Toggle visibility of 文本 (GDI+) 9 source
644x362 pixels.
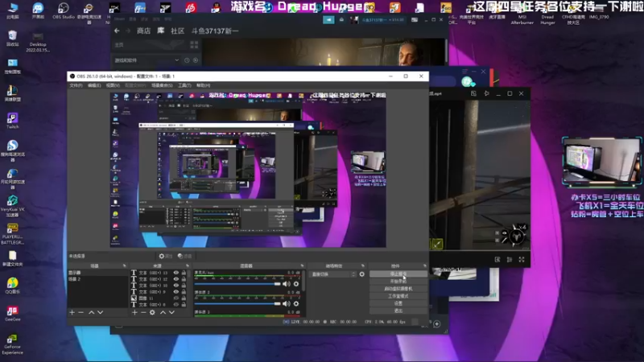click(175, 292)
